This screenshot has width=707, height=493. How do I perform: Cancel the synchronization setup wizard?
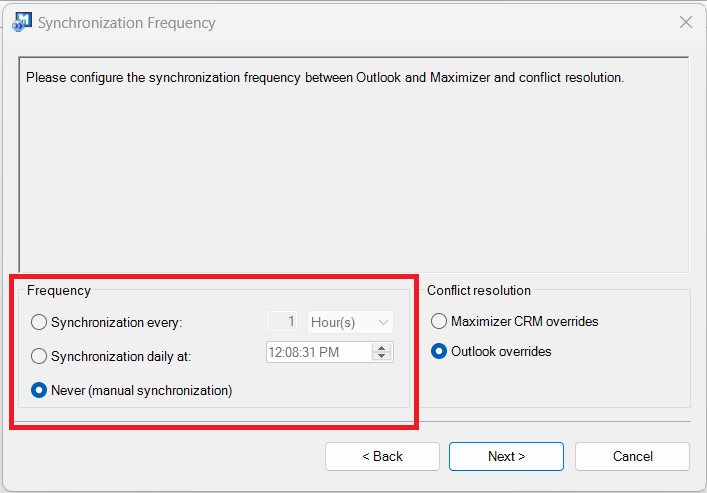(x=632, y=456)
